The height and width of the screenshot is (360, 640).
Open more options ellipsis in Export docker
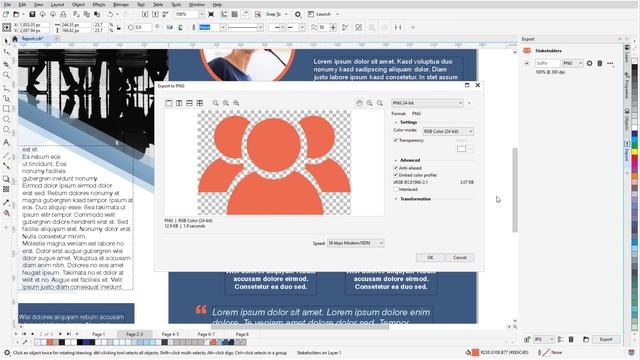(x=610, y=63)
